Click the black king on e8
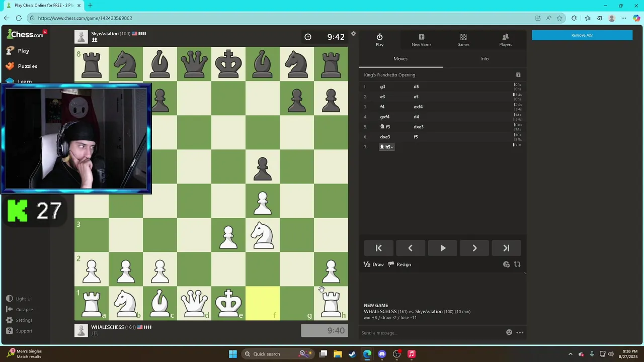This screenshot has height=362, width=644. click(228, 64)
